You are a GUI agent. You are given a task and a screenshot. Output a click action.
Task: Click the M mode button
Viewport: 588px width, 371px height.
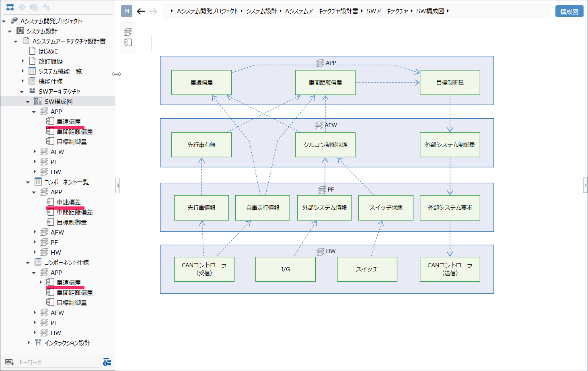127,11
